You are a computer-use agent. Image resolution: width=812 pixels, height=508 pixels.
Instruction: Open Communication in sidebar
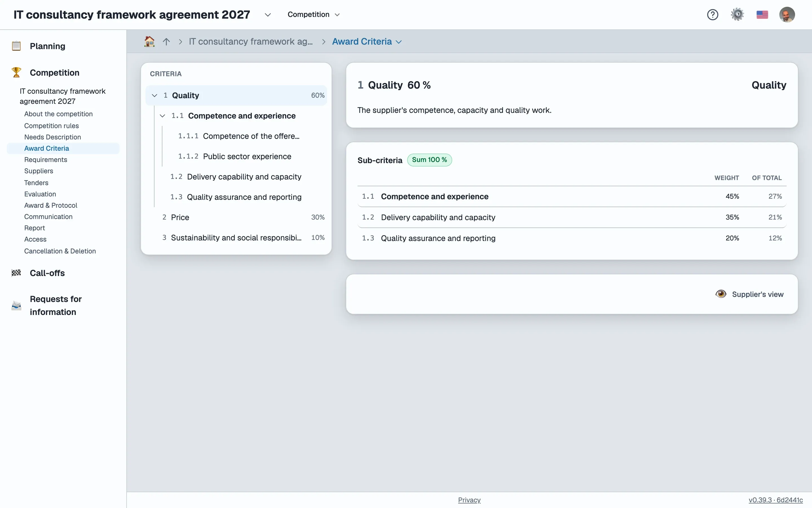point(48,217)
